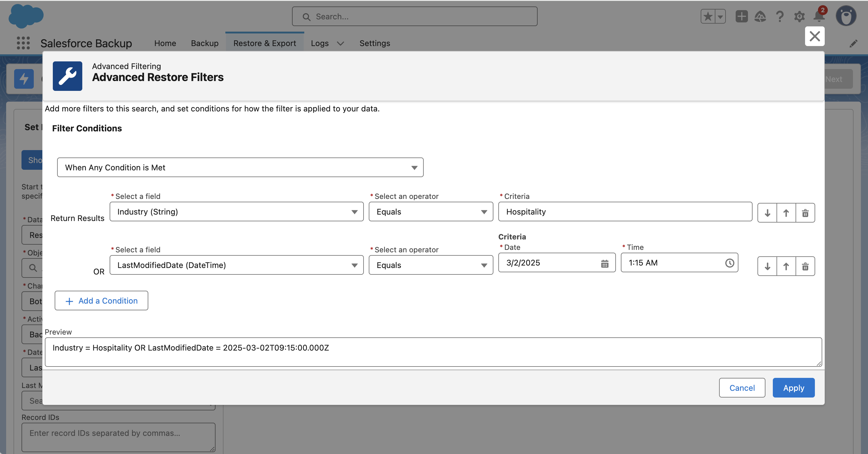Viewport: 868px width, 454px height.
Task: Open the Trailhead guidance icon
Action: coord(760,16)
